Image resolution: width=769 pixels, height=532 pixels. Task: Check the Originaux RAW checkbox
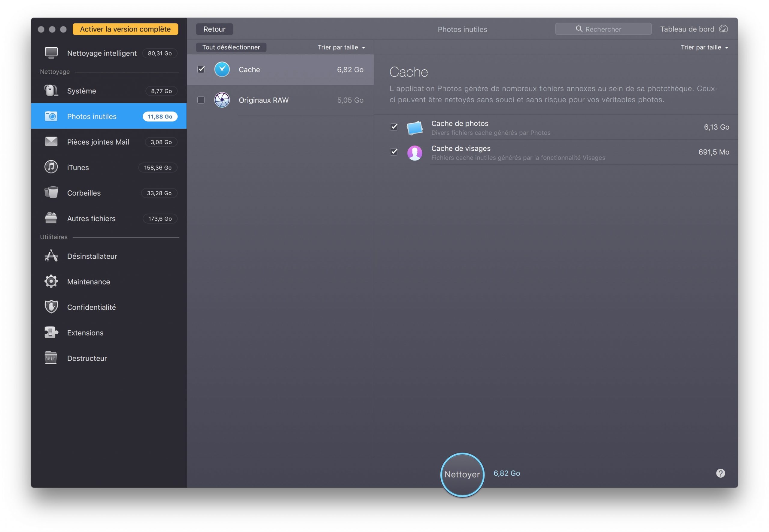coord(201,100)
